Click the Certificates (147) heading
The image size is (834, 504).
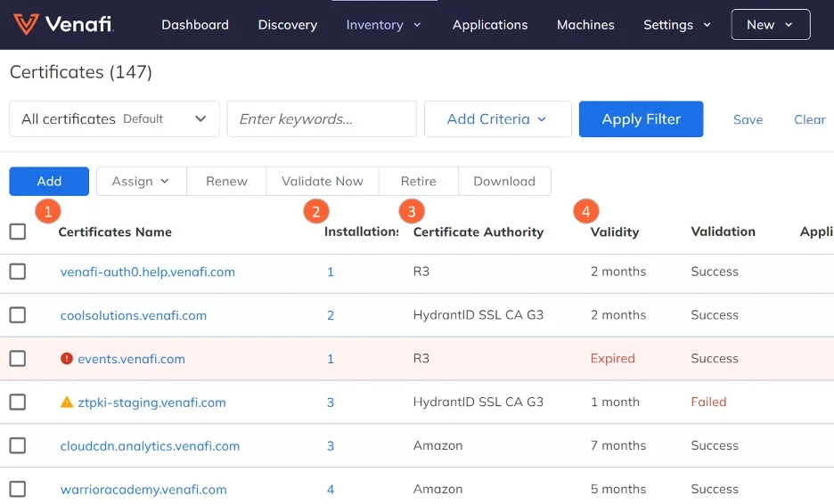tap(81, 72)
